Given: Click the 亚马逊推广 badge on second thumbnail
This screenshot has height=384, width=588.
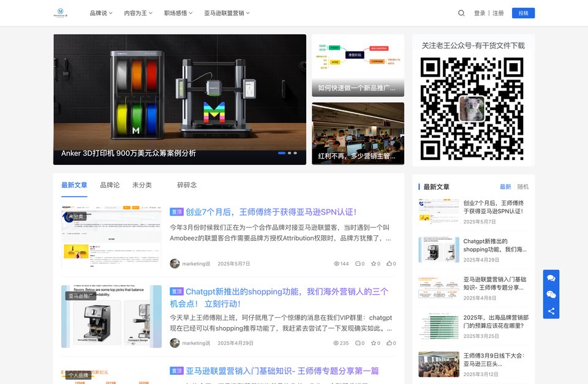Looking at the screenshot, I should tap(81, 296).
